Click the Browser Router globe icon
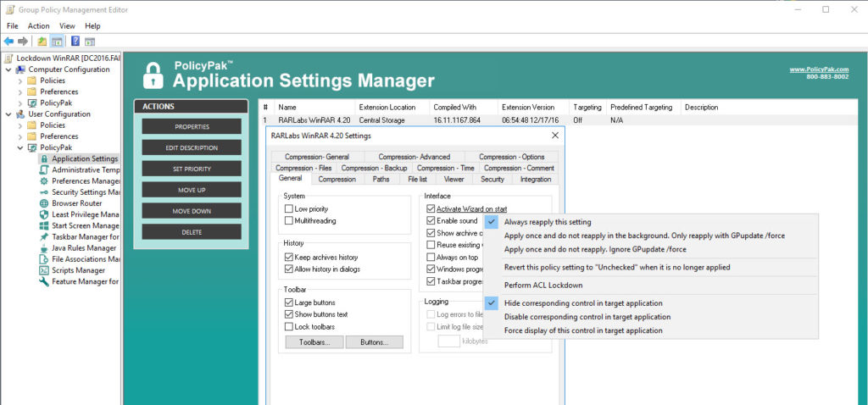The width and height of the screenshot is (868, 405). tap(44, 203)
